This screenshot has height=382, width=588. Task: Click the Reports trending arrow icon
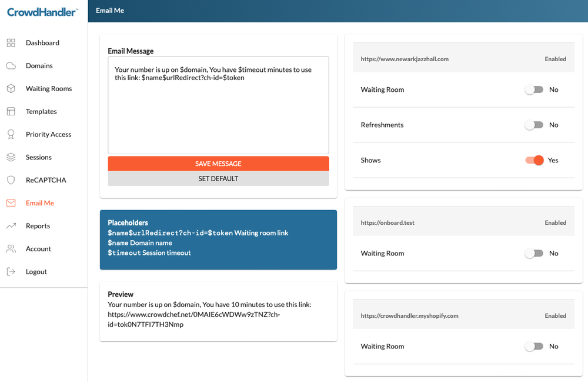pos(11,226)
